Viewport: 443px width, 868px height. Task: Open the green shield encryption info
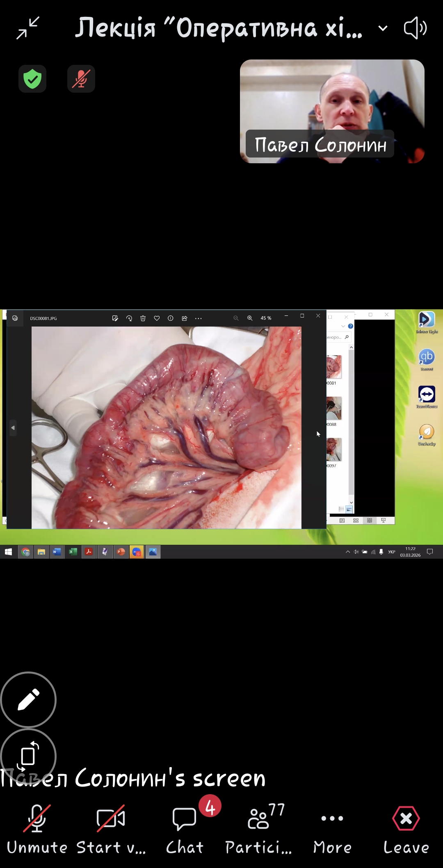coord(32,79)
